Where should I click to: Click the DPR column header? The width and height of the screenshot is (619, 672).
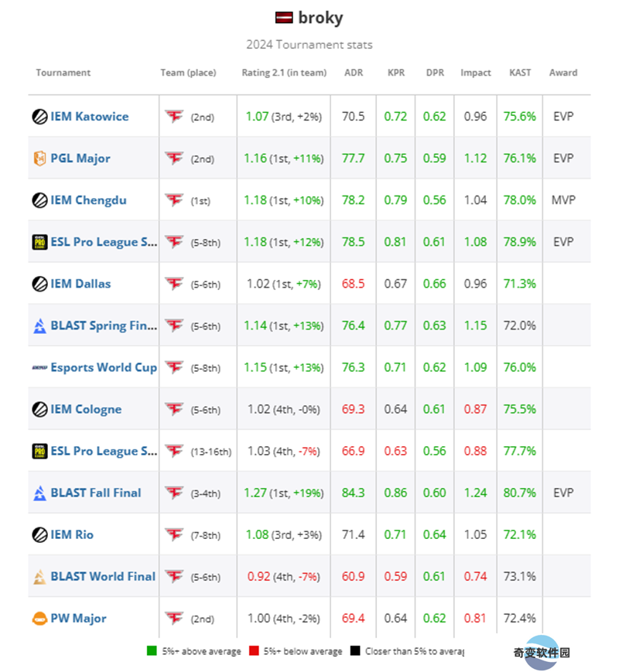435,73
